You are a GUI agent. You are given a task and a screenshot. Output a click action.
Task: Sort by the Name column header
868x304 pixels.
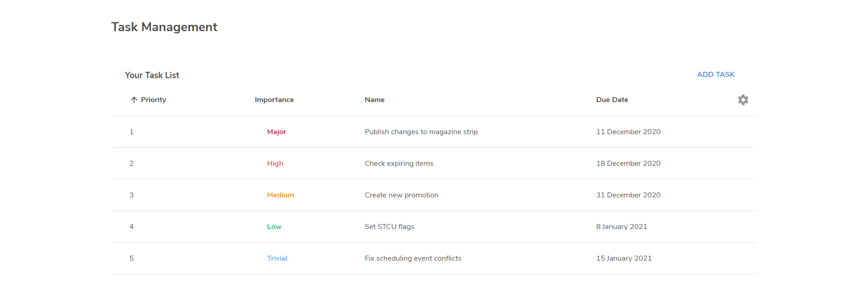[x=374, y=100]
